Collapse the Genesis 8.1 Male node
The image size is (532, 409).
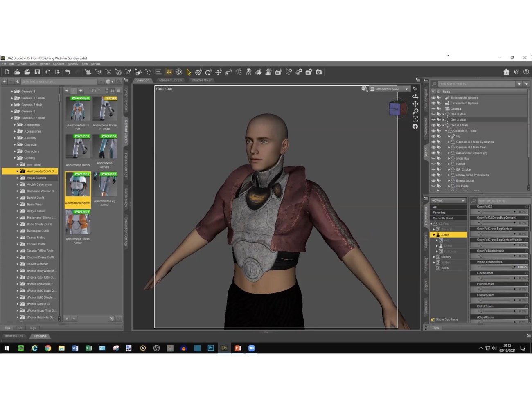coord(446,131)
